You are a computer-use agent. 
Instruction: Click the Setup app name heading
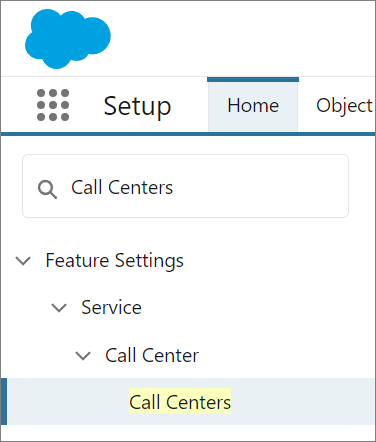(x=137, y=106)
